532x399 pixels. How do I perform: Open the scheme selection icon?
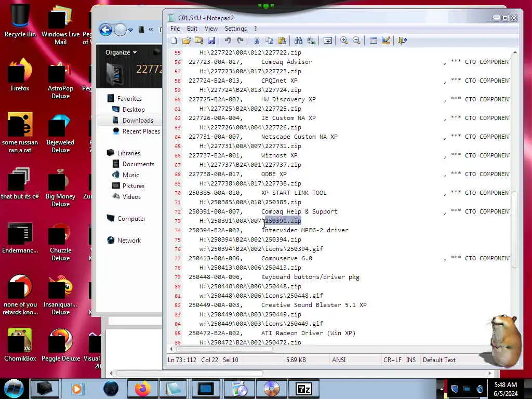click(x=373, y=41)
